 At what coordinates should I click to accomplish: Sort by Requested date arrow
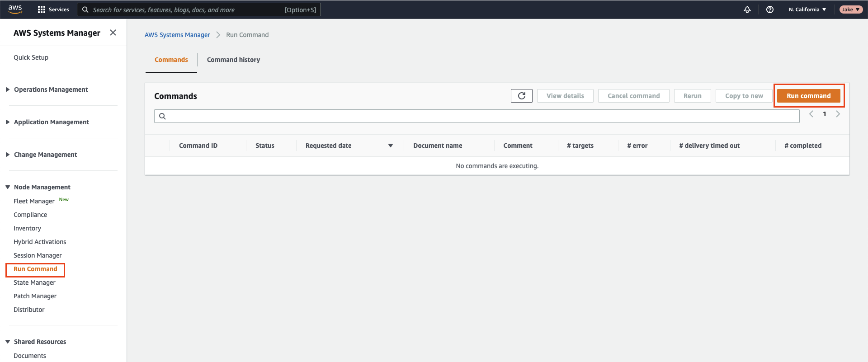click(391, 146)
